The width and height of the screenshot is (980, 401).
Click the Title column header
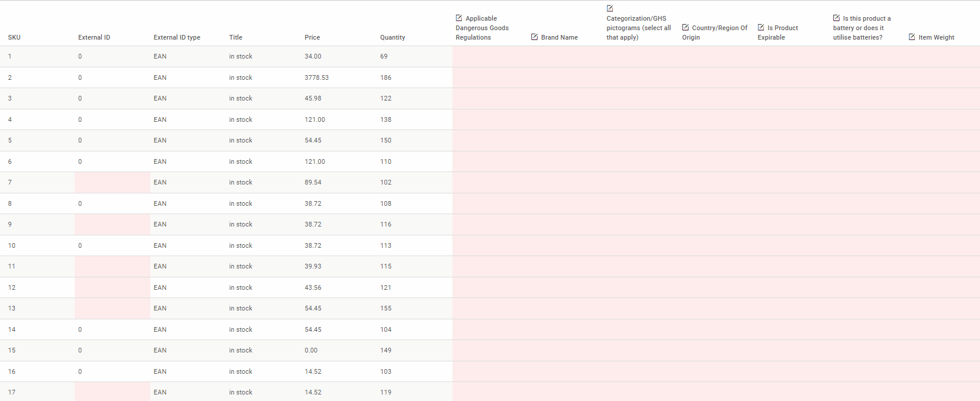236,37
